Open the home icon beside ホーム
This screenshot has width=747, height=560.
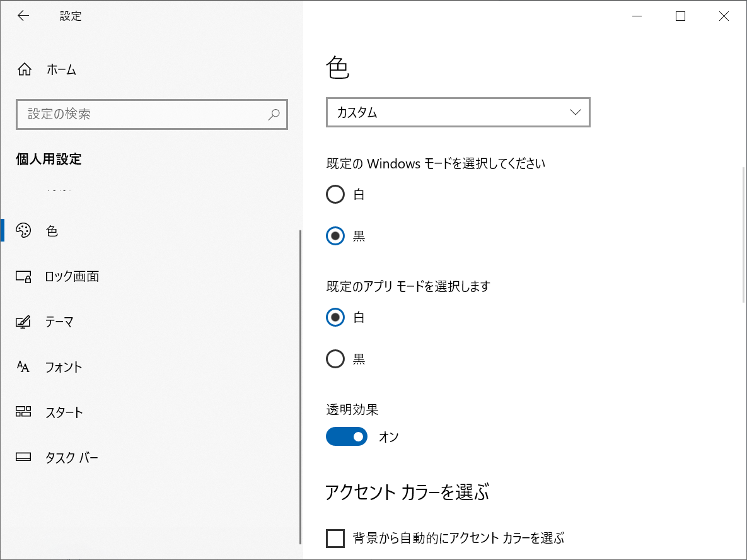(25, 69)
